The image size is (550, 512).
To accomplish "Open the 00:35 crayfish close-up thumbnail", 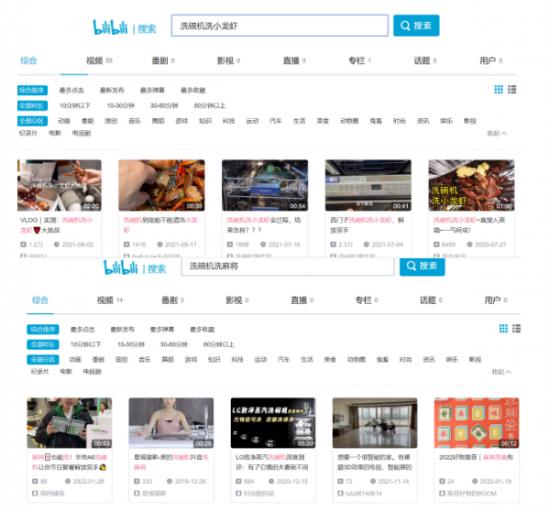I will tap(161, 185).
